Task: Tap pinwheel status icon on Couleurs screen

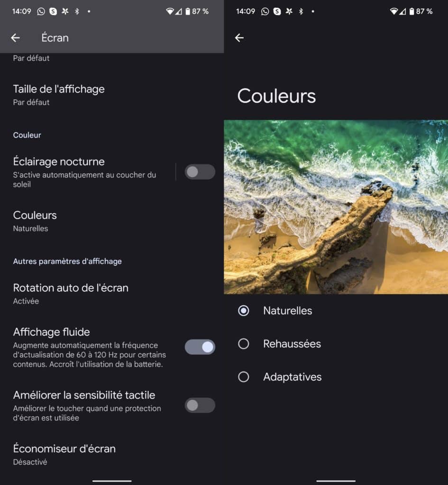Action: click(289, 11)
